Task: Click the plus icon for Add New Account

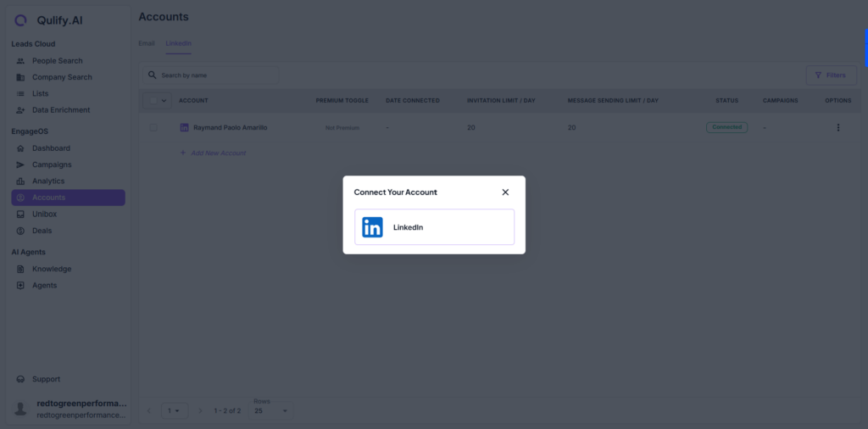Action: pos(183,153)
